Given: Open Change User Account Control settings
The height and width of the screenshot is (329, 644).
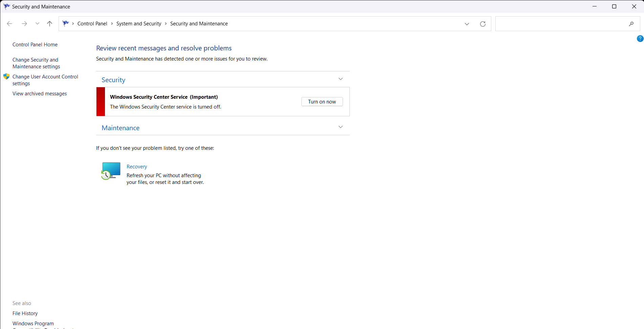Looking at the screenshot, I should click(45, 80).
